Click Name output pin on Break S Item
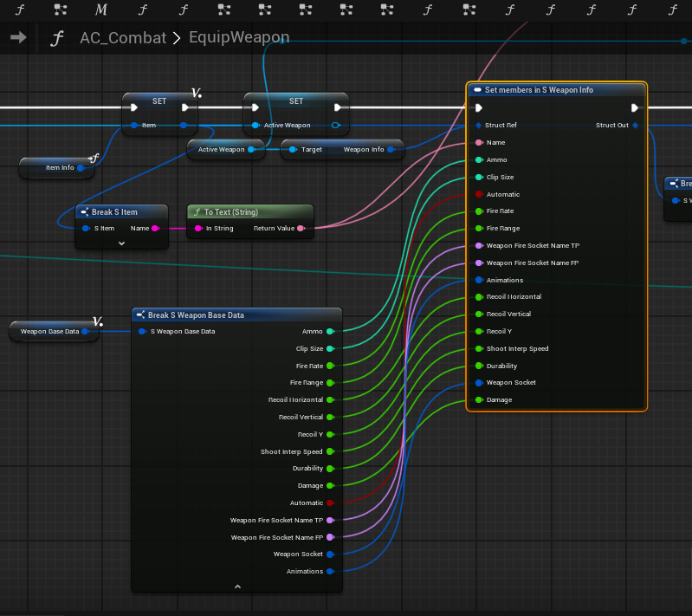692x616 pixels. [155, 229]
